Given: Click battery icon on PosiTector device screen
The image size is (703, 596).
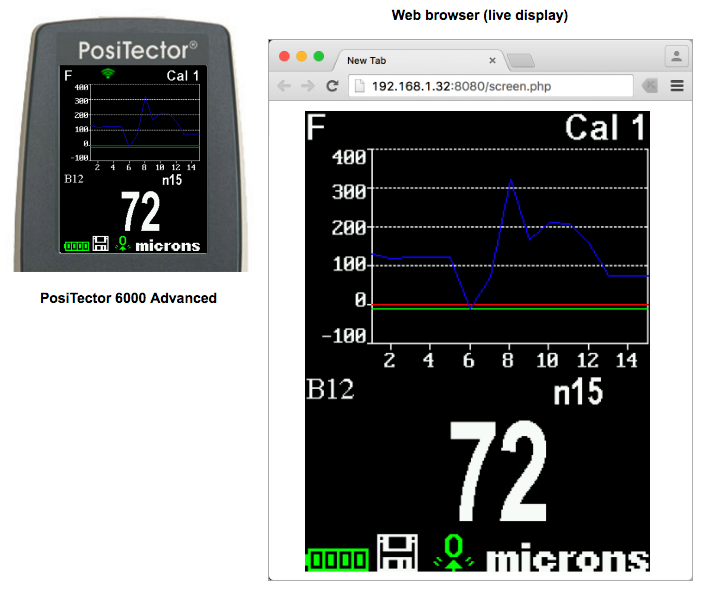Looking at the screenshot, I should click(x=77, y=246).
